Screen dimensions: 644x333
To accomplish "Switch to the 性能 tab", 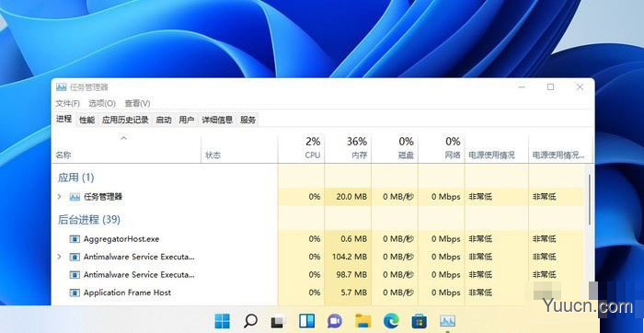I will click(x=87, y=120).
